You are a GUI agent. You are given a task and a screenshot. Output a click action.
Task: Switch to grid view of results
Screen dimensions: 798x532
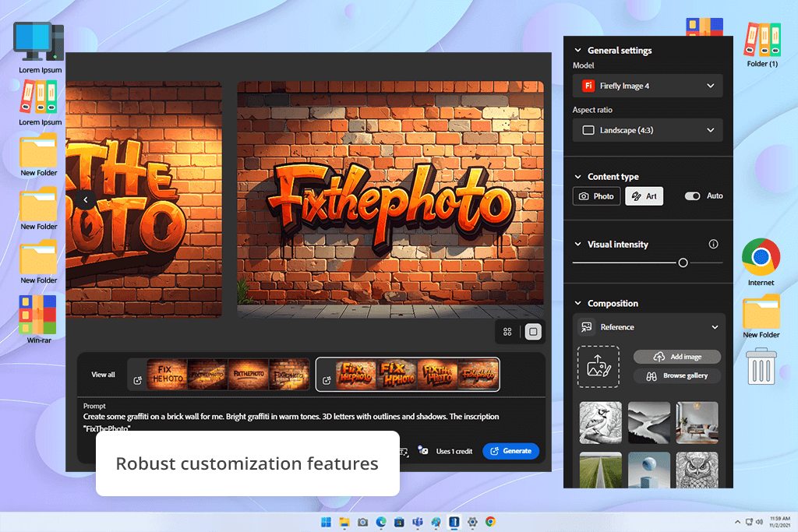point(507,332)
